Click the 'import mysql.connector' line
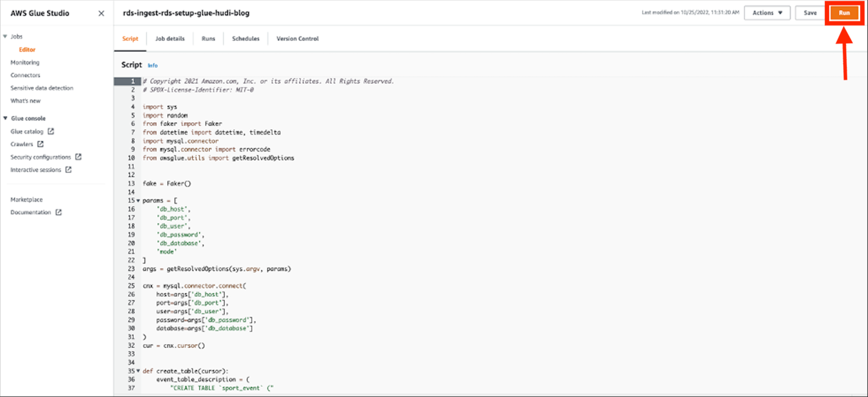The height and width of the screenshot is (397, 868). (181, 141)
